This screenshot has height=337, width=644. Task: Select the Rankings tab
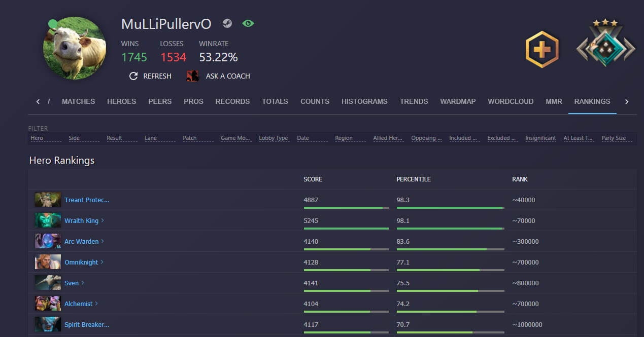coord(592,101)
